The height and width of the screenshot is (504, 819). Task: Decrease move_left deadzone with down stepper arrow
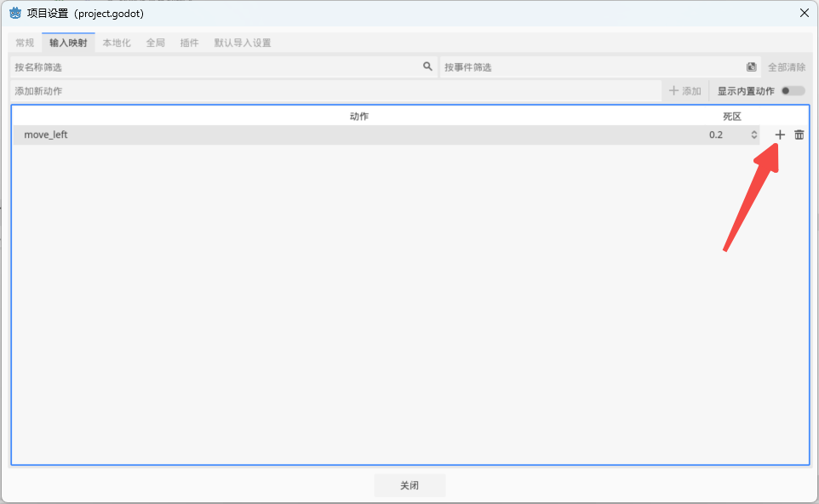pyautogui.click(x=753, y=137)
